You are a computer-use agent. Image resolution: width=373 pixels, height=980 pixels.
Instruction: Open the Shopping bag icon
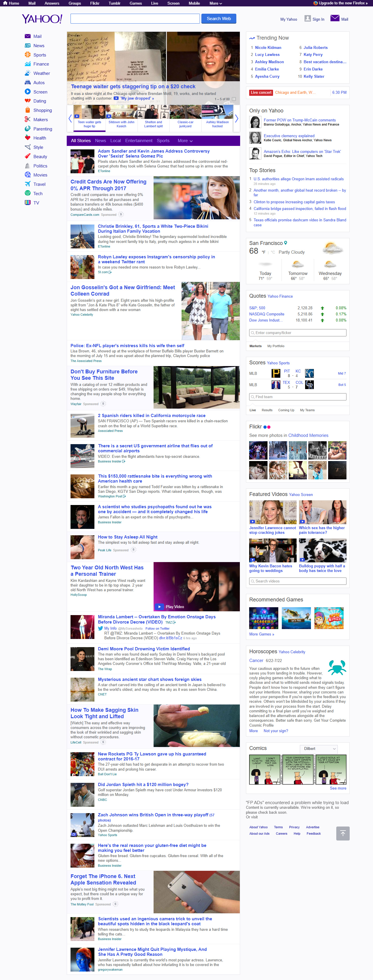(x=27, y=110)
